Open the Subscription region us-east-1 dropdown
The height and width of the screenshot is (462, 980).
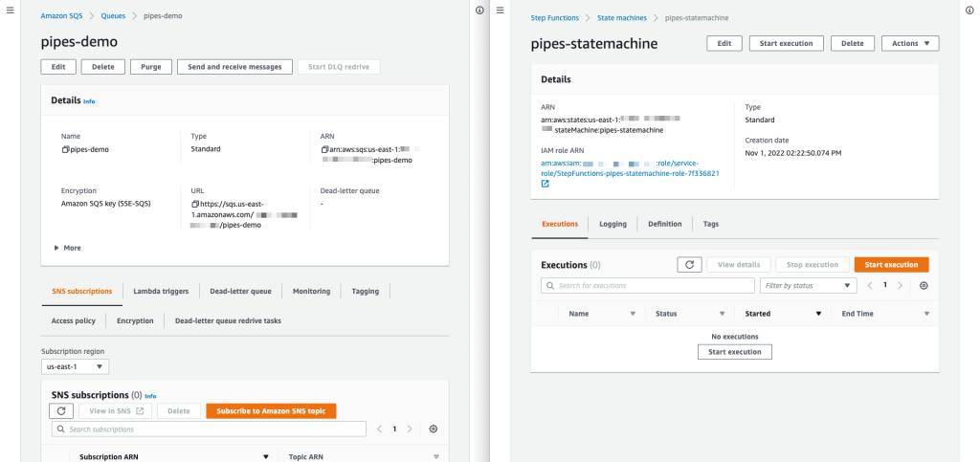click(x=75, y=366)
